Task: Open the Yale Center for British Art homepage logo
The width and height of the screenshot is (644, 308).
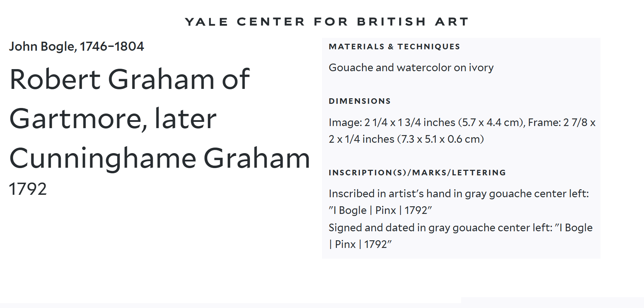Action: click(327, 22)
